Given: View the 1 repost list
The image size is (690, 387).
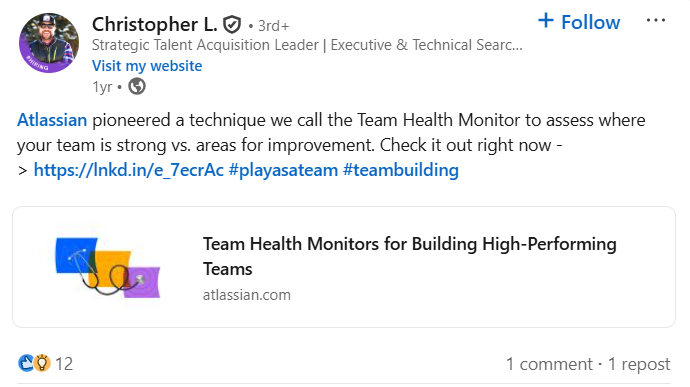Looking at the screenshot, I should click(639, 364).
